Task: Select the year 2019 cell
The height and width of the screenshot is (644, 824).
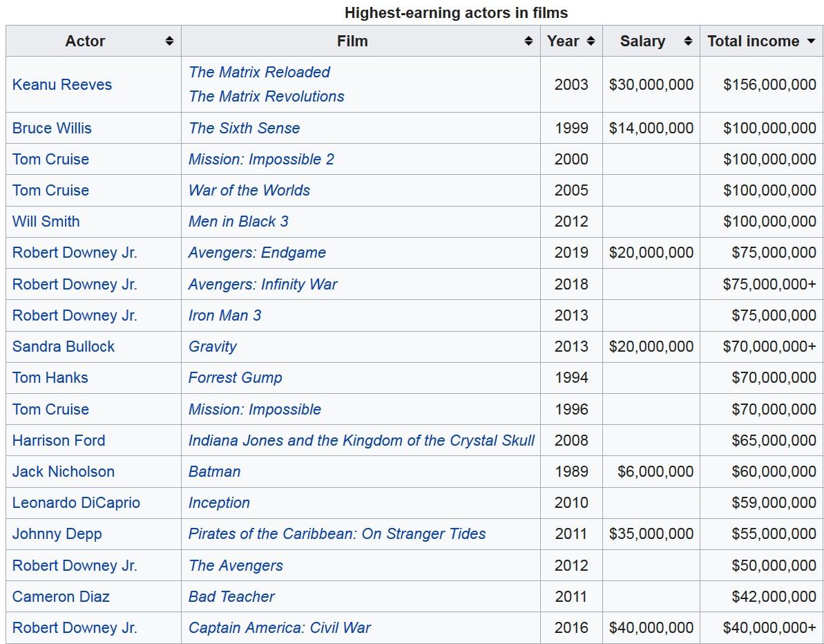Action: (571, 253)
